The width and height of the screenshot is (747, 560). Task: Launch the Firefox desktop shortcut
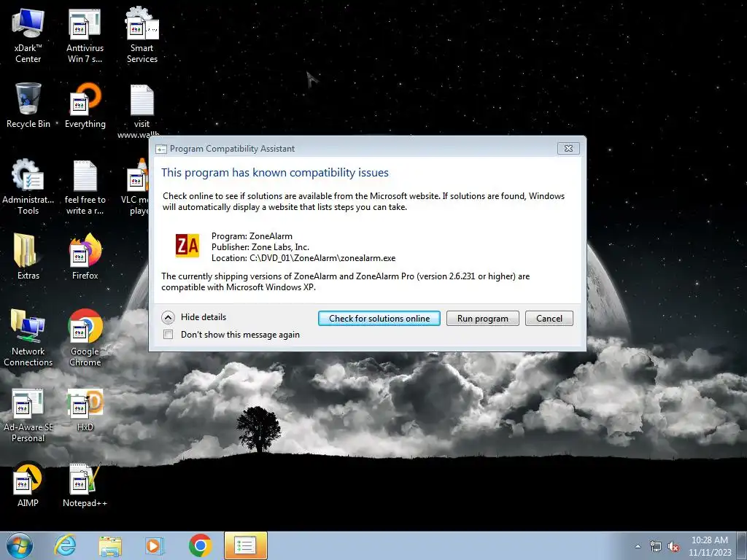(85, 256)
